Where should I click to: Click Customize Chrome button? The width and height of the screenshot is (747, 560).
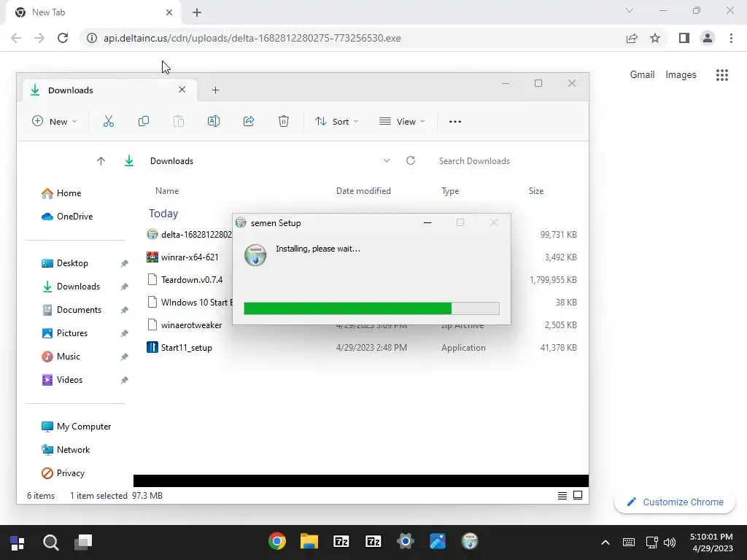point(675,502)
